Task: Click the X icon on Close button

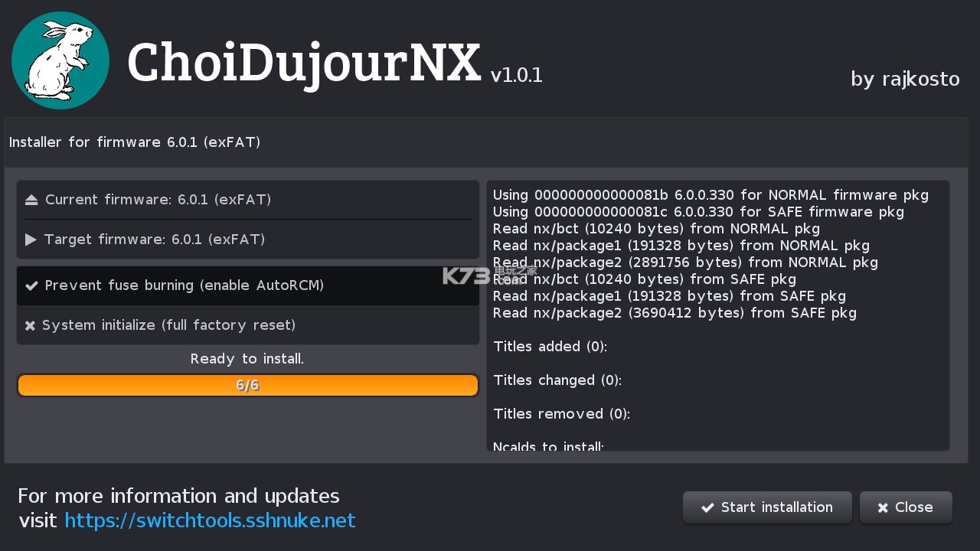Action: [883, 507]
